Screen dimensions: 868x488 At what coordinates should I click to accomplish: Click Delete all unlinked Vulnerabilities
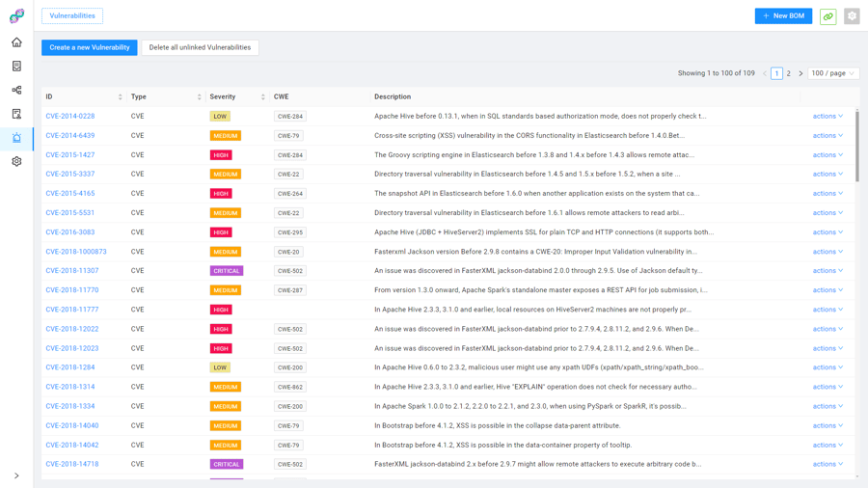click(200, 47)
